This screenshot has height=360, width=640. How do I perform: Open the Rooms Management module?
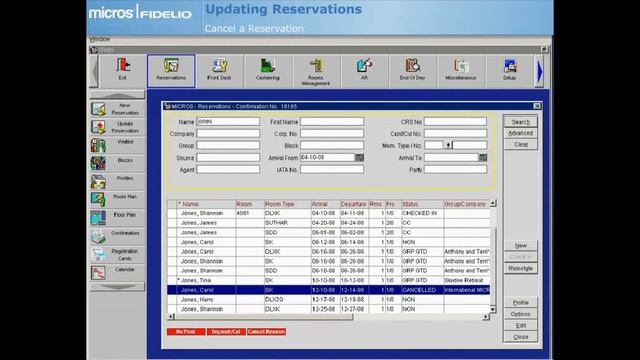pyautogui.click(x=316, y=71)
